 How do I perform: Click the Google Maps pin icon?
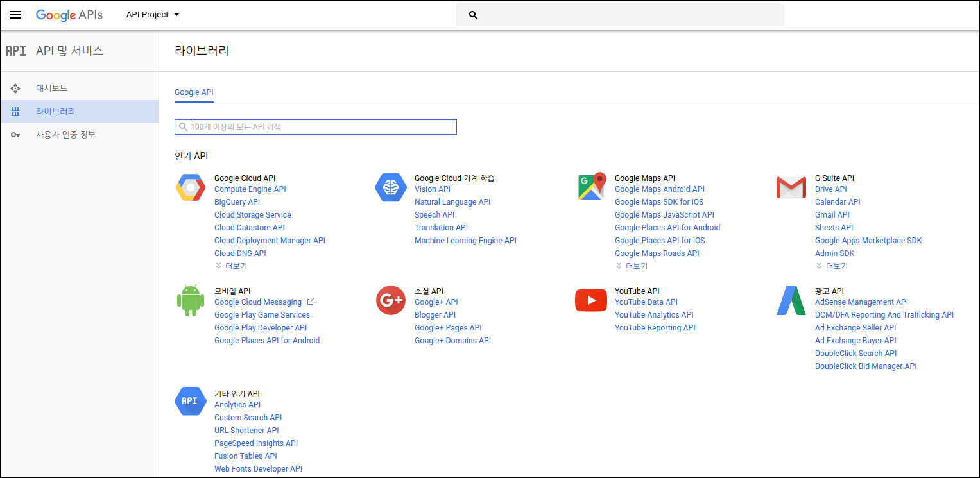(592, 187)
